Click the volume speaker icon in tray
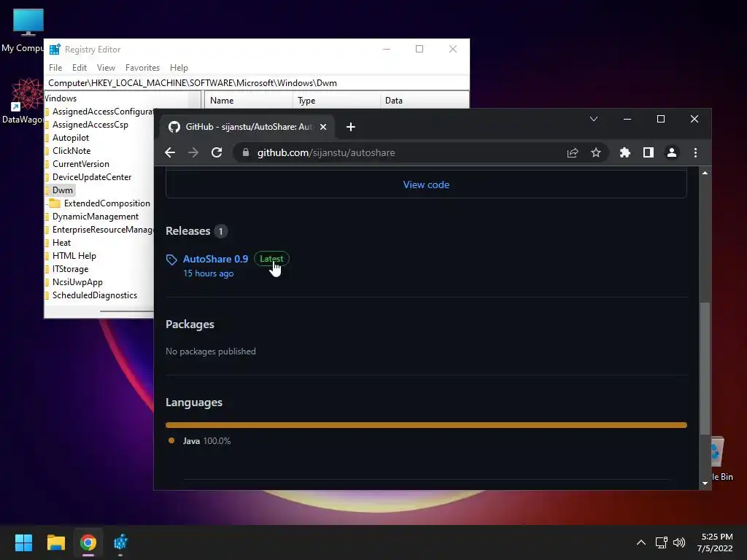The width and height of the screenshot is (747, 560). point(679,542)
